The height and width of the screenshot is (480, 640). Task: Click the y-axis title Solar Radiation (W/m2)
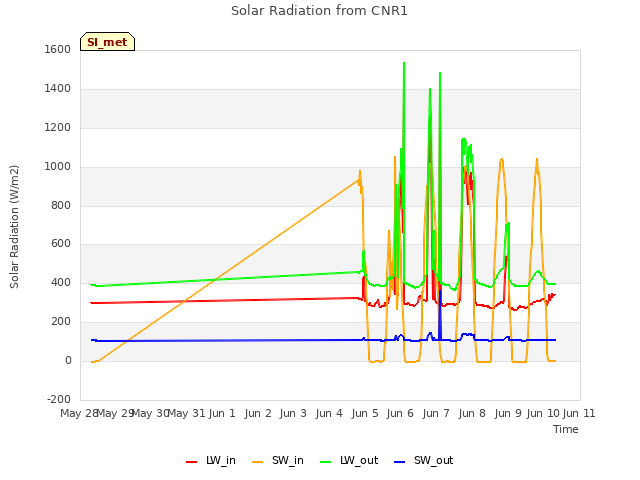(14, 227)
